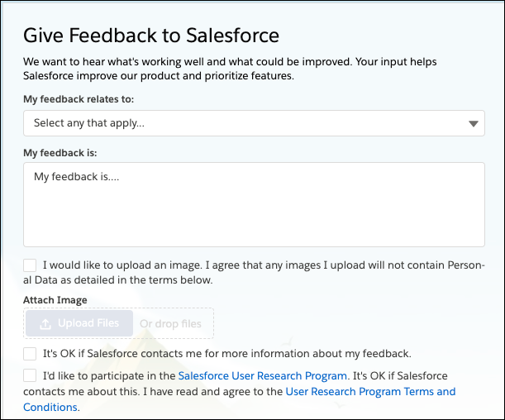The width and height of the screenshot is (505, 420).
Task: Click the "I'd like to participate in the" text
Action: (109, 376)
